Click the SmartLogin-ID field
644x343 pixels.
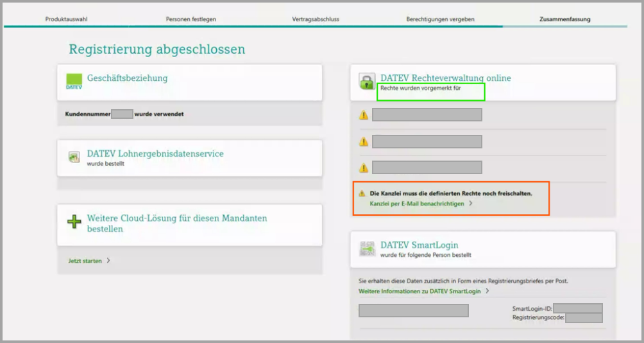pos(577,308)
